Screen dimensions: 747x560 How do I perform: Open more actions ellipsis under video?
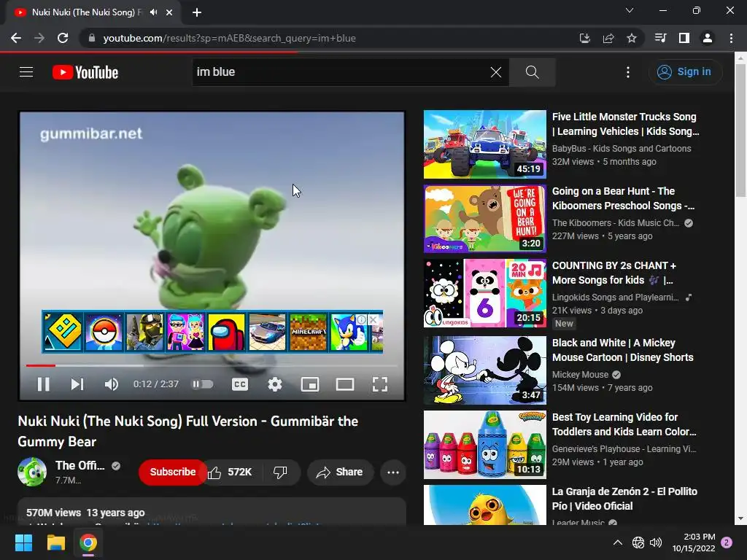(393, 472)
